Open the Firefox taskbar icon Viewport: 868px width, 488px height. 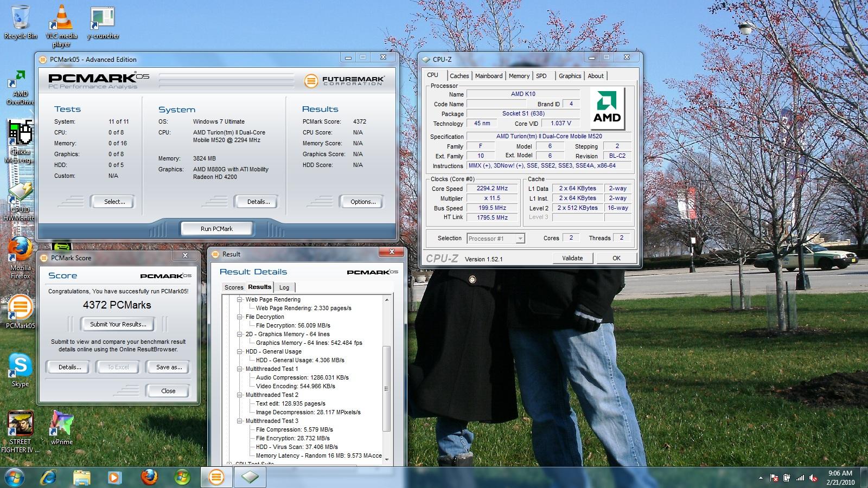(x=149, y=477)
